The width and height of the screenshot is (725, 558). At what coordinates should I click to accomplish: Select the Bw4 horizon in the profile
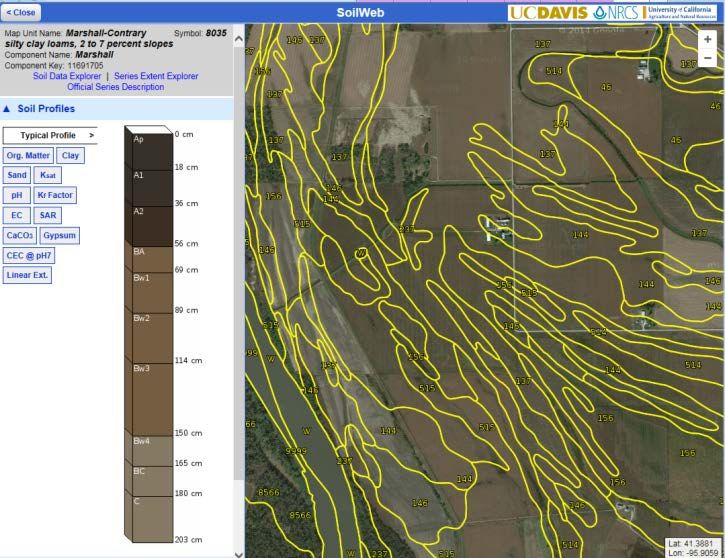tap(152, 451)
